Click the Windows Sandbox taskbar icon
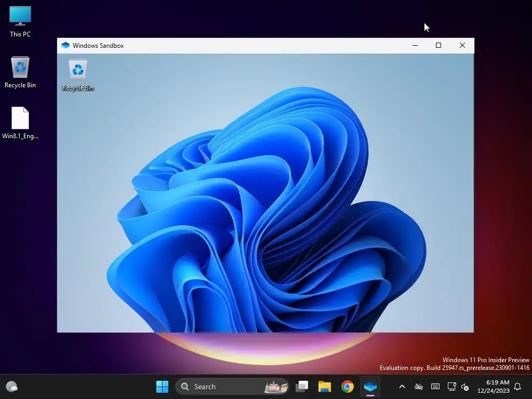The width and height of the screenshot is (532, 399). click(x=370, y=387)
